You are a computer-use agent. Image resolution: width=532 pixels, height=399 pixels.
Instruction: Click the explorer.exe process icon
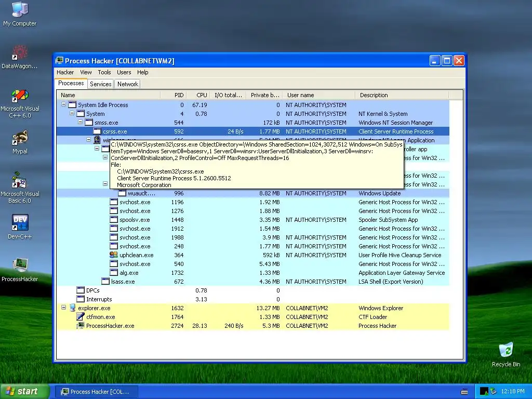72,308
